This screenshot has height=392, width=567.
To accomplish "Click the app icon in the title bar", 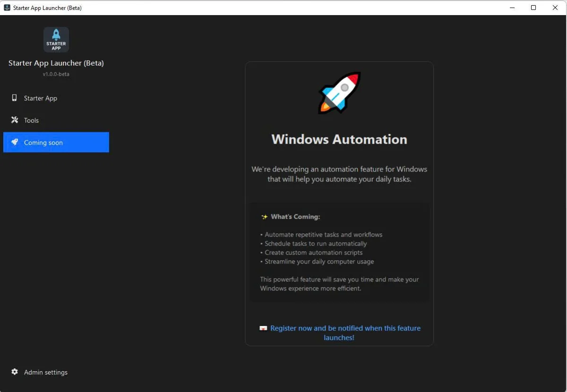I will tap(7, 8).
